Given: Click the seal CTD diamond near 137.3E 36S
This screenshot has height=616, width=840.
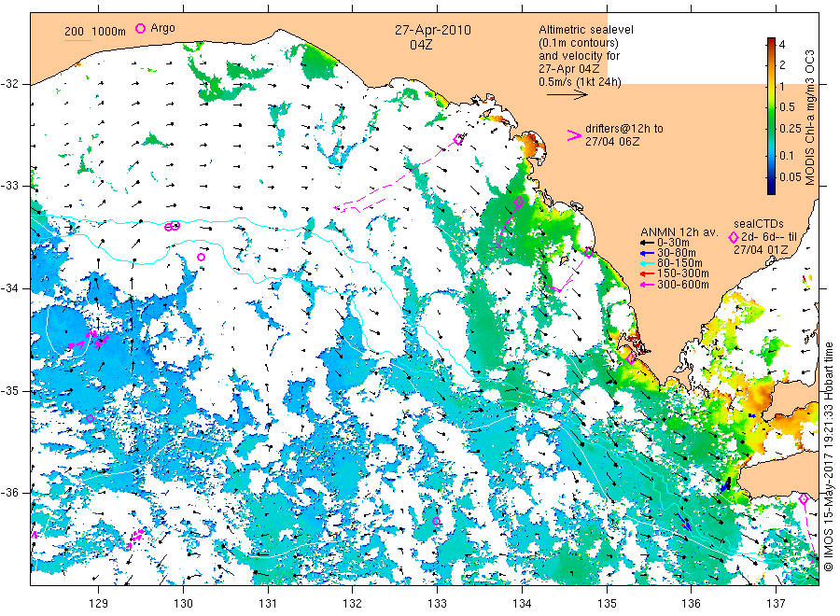Looking at the screenshot, I should (x=804, y=499).
